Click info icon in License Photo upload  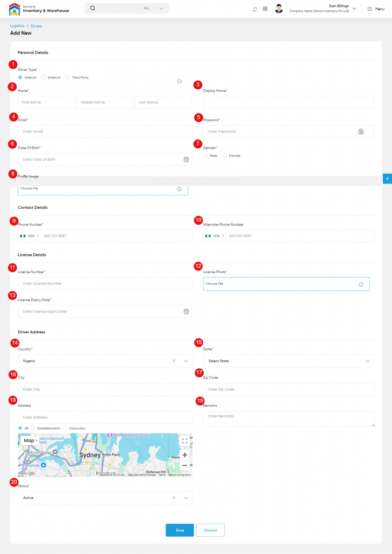[x=361, y=285]
